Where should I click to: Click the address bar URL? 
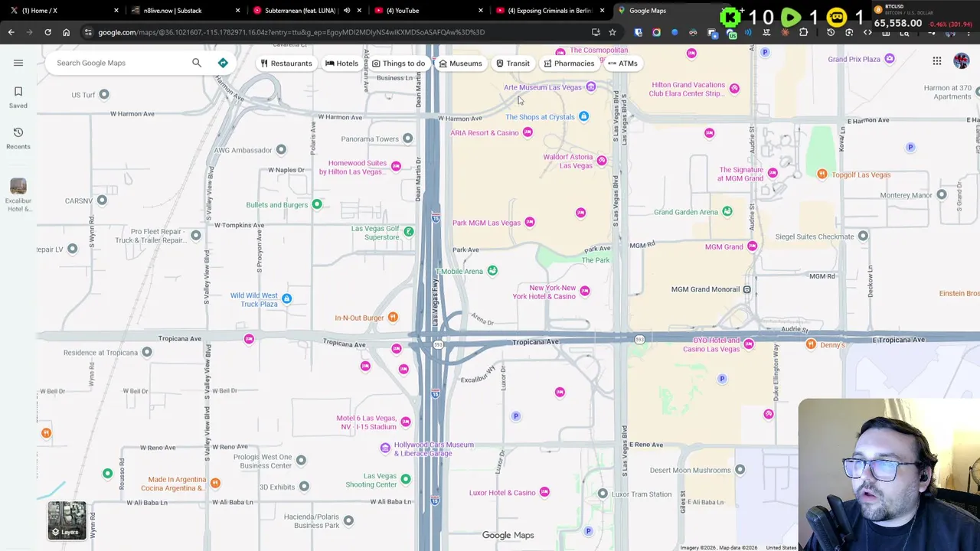coord(291,32)
